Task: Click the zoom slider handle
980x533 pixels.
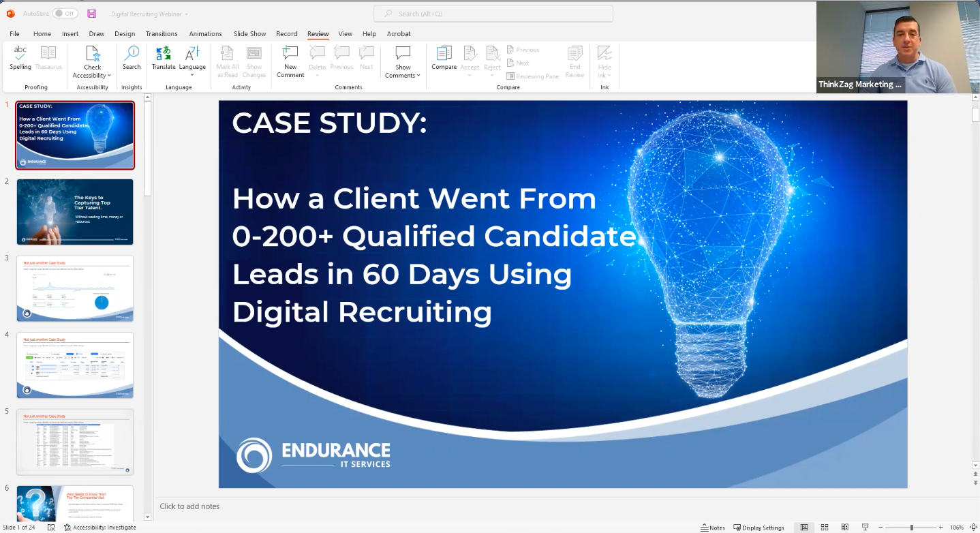Action: coord(912,528)
